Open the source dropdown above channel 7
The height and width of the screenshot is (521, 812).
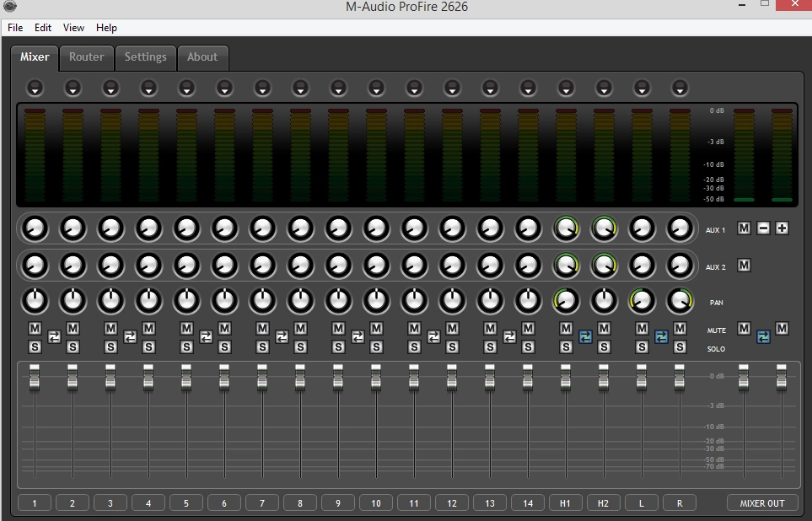click(x=262, y=88)
